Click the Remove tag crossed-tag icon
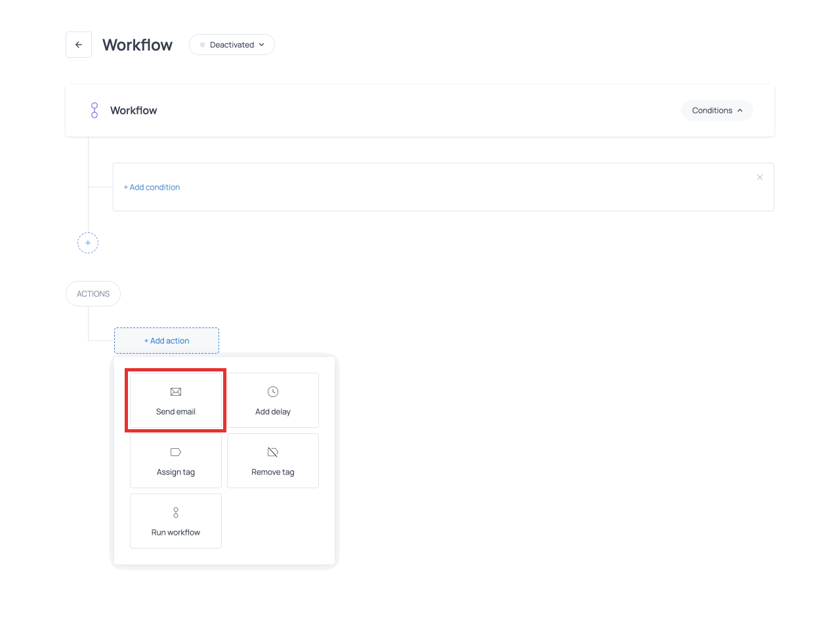The height and width of the screenshot is (630, 840). [x=272, y=451]
